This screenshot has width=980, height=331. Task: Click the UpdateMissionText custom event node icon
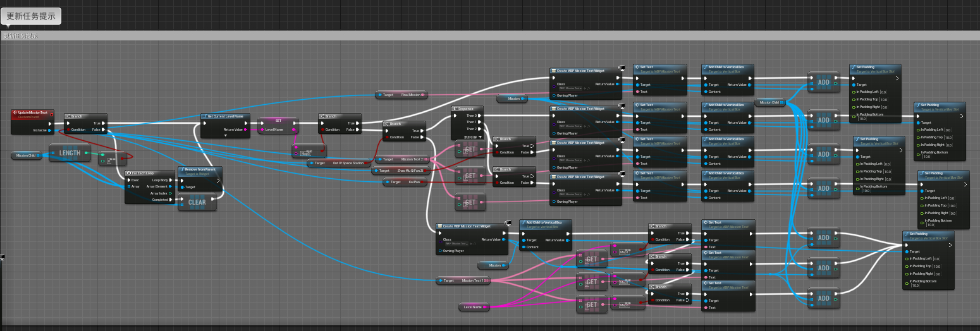(16, 113)
